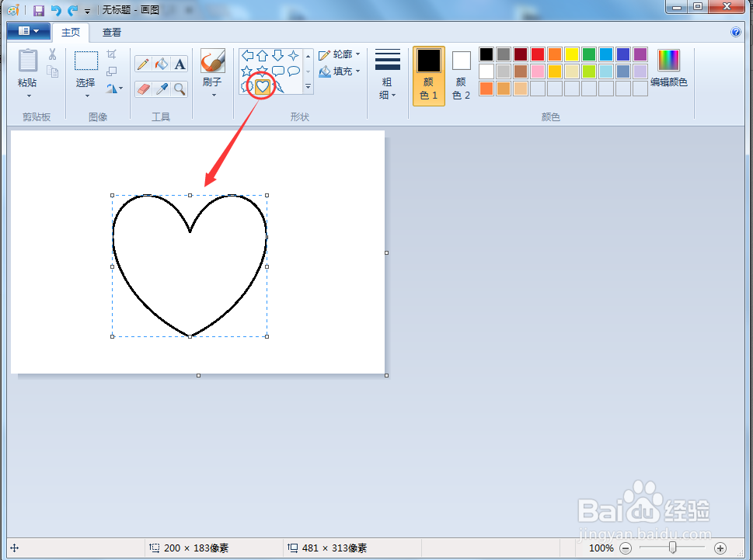Image resolution: width=753 pixels, height=560 pixels.
Task: Click the Copy icon in clipboard group
Action: 52,71
